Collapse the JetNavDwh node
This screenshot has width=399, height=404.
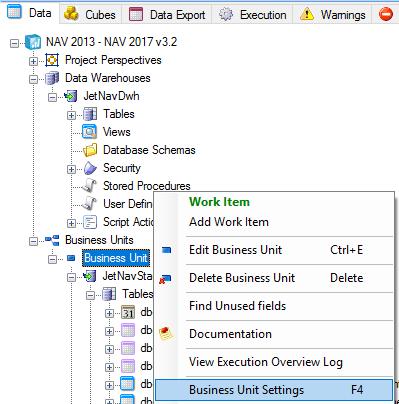pyautogui.click(x=52, y=97)
